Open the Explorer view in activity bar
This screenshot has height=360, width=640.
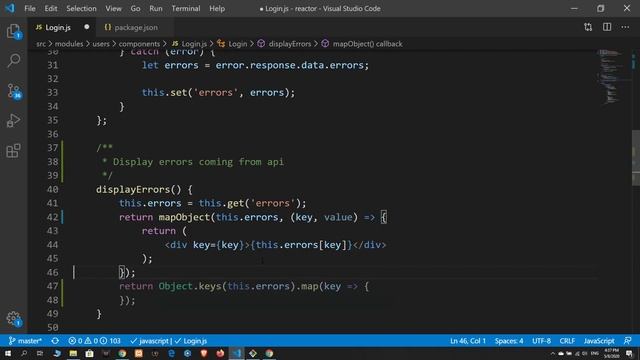pyautogui.click(x=13, y=32)
